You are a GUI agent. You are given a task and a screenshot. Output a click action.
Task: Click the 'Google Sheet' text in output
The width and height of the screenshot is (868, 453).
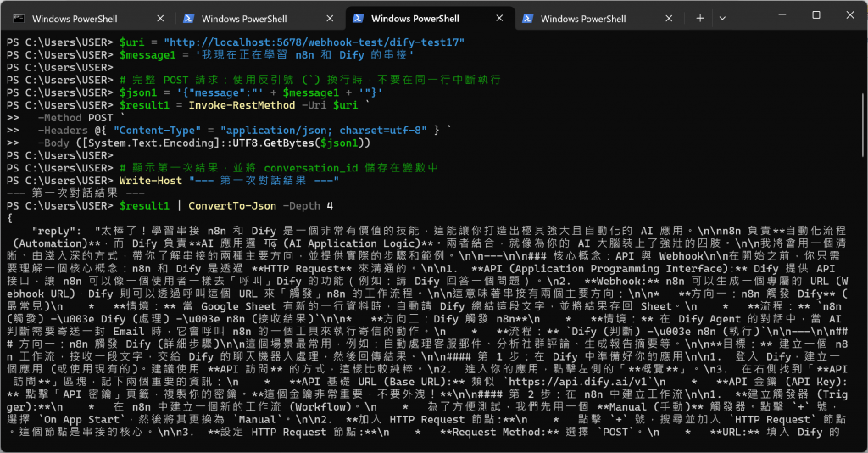pos(239,306)
